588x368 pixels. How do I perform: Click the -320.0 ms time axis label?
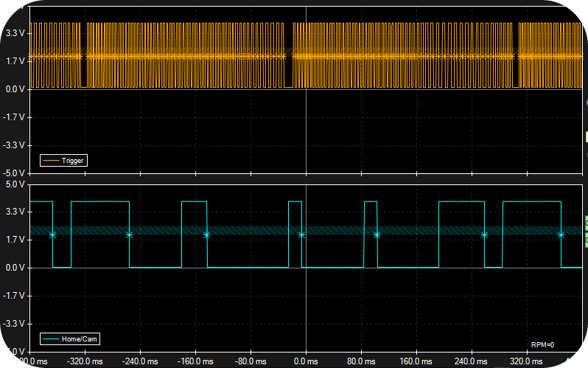(x=85, y=361)
